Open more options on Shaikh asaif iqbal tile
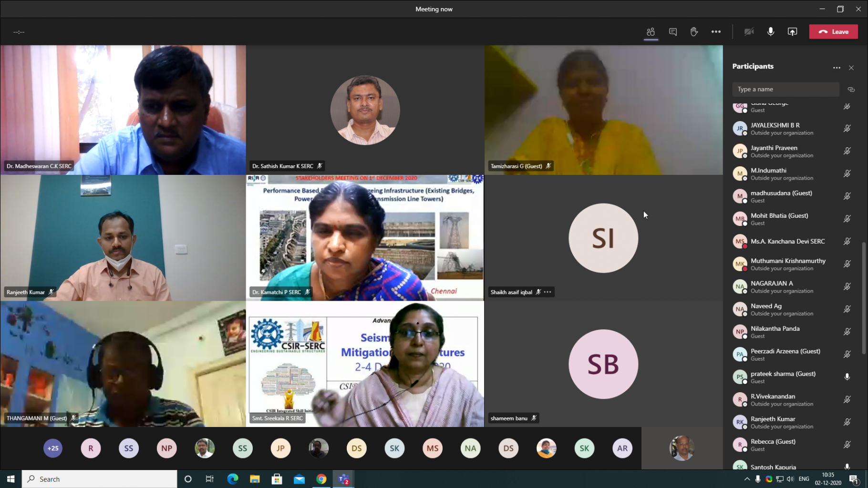The height and width of the screenshot is (488, 868). click(548, 292)
